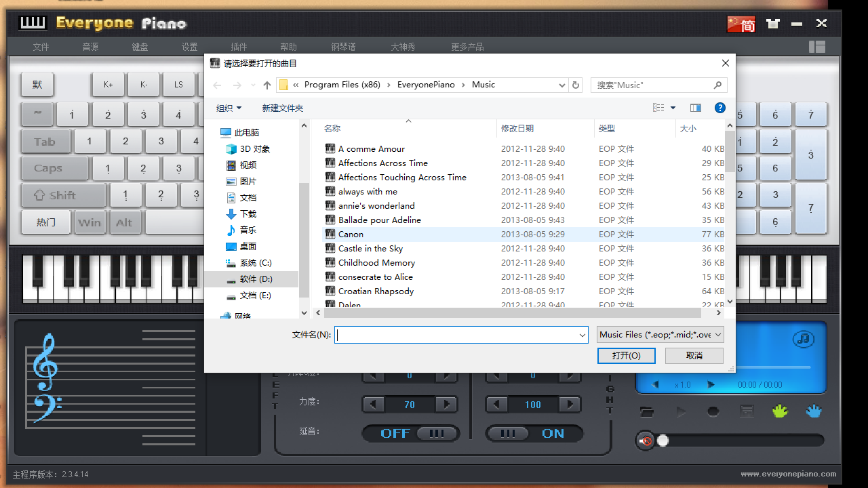Click the file icon beside Canon
Viewport: 868px width, 488px height.
click(330, 234)
